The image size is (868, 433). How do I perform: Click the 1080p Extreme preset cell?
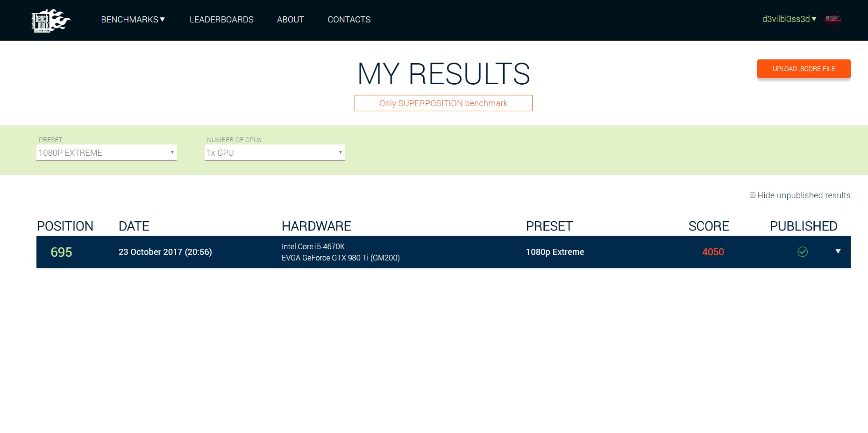pos(555,252)
